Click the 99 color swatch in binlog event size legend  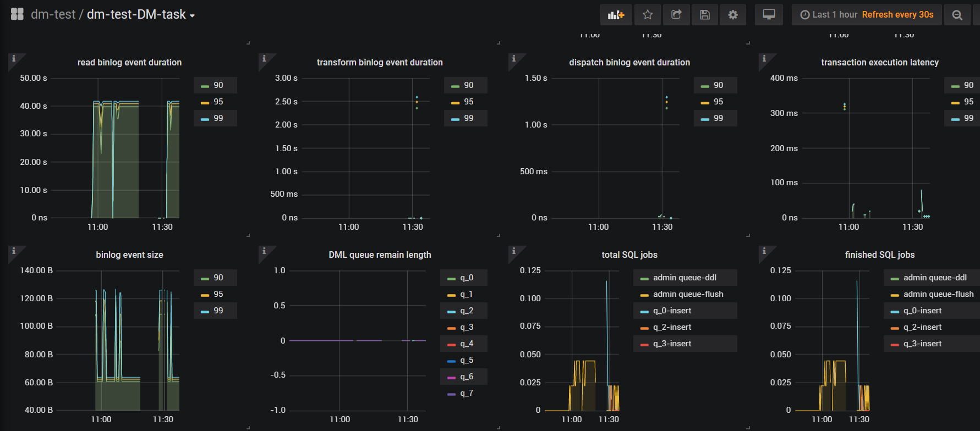point(205,312)
